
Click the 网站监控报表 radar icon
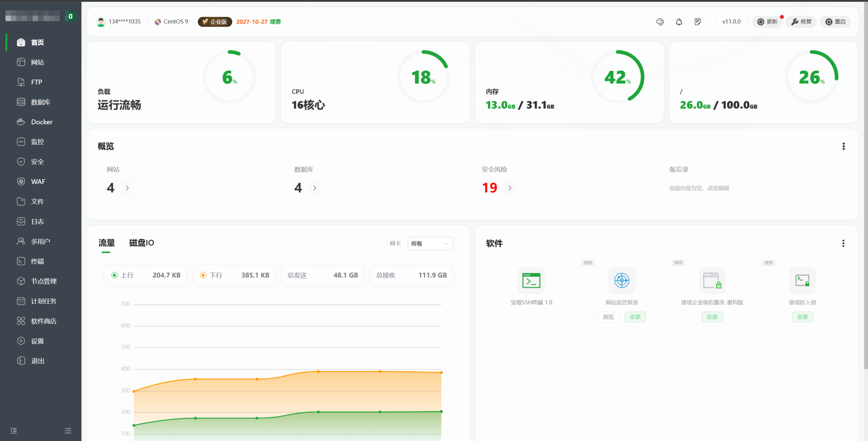[622, 281]
